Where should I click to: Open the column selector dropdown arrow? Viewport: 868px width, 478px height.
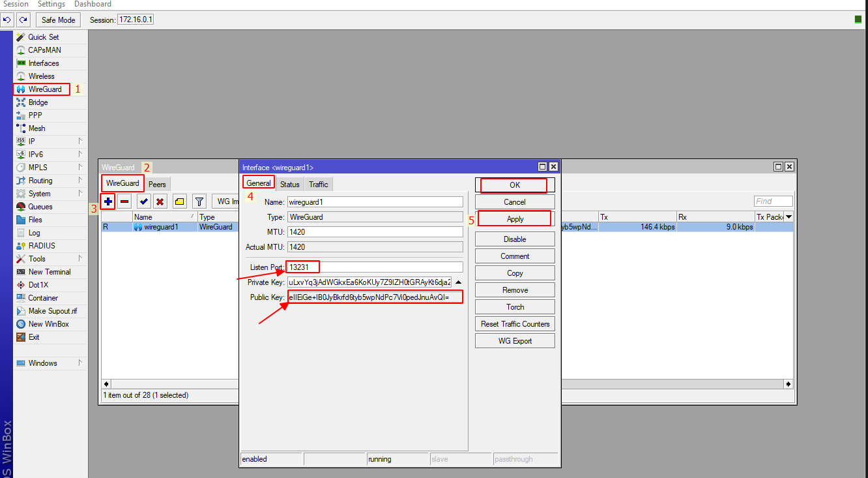788,217
